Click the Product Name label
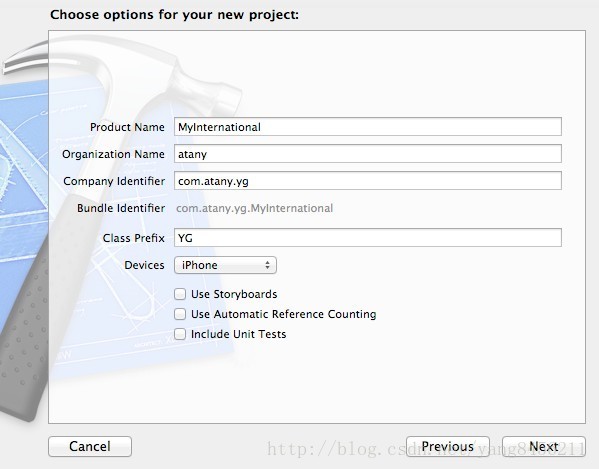Screen dimensions: 599x469 pyautogui.click(x=127, y=127)
